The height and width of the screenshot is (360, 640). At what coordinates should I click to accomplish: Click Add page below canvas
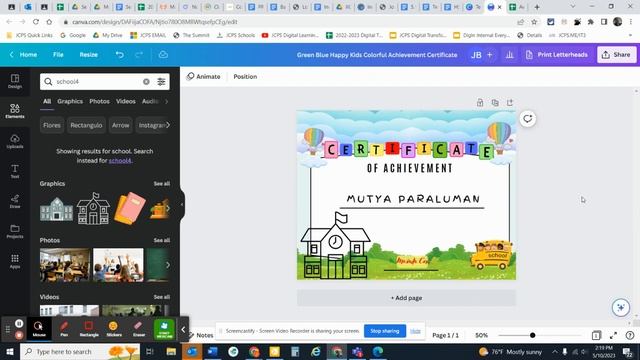406,298
